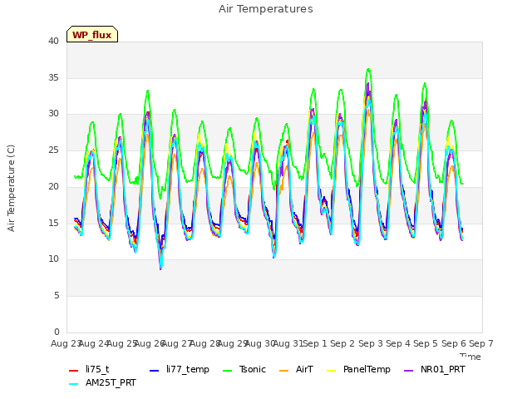Click the 35 y-axis tick label
Image resolution: width=532 pixels, height=399 pixels.
coord(53,77)
